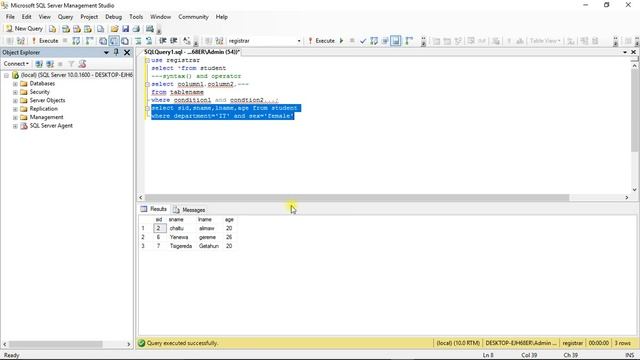Viewport: 640px width, 360px height.
Task: Click the 'sid' column header in results
Action: coord(159,220)
